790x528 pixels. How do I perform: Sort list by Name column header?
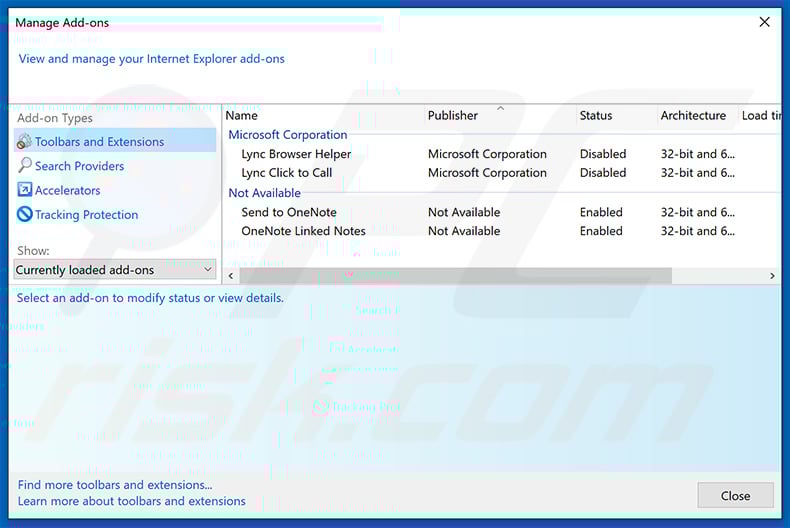(241, 115)
